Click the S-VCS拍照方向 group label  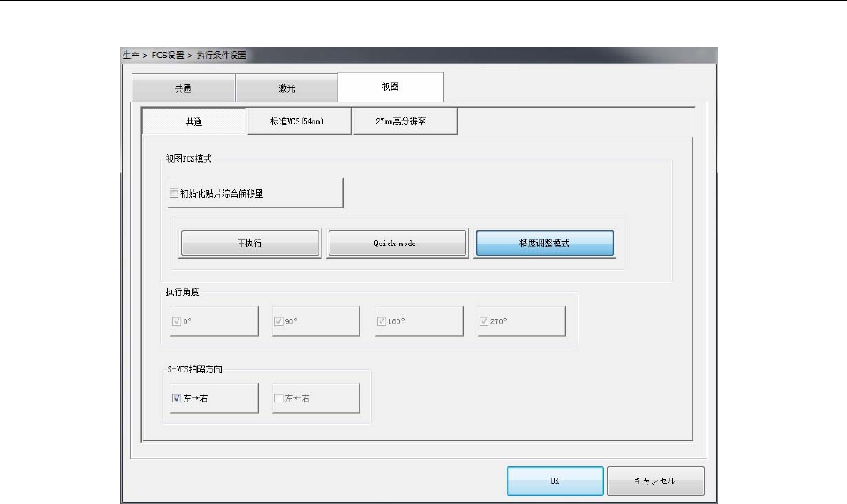pyautogui.click(x=194, y=370)
